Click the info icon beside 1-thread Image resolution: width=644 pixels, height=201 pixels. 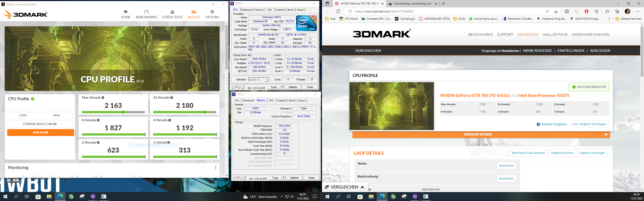[x=169, y=142]
